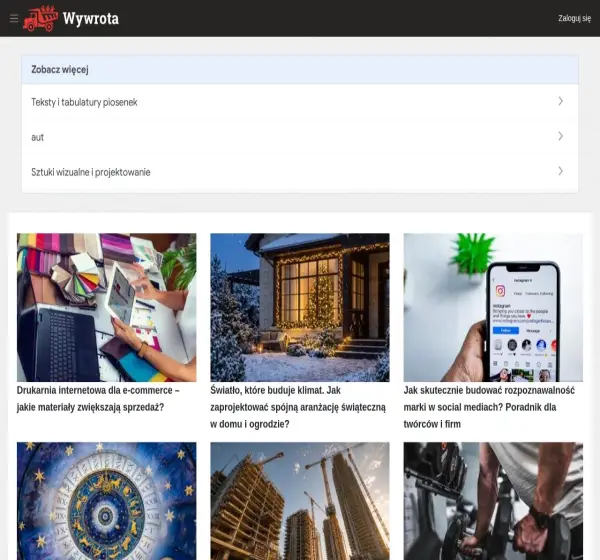This screenshot has width=600, height=560.
Task: Open the phone with Instagram thumbnail
Action: tap(493, 307)
